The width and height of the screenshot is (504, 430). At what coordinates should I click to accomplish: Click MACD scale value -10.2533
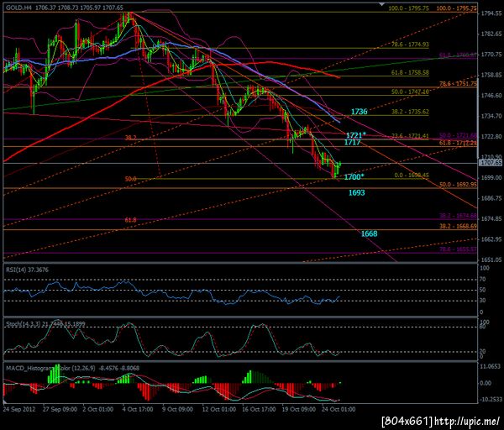(x=491, y=400)
